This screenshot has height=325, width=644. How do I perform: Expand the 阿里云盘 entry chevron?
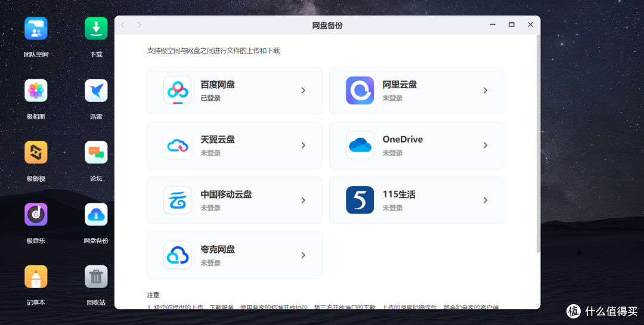point(485,91)
